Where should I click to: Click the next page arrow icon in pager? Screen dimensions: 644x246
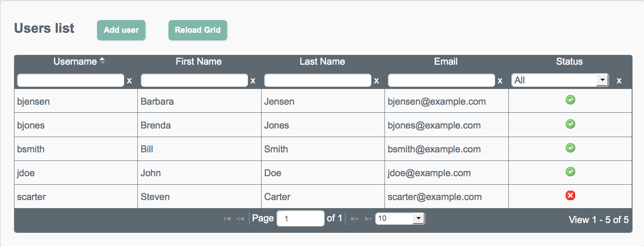pos(355,219)
